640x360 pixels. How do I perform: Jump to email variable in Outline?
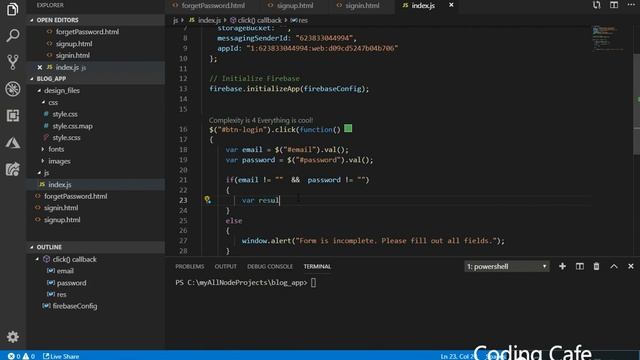(x=65, y=271)
